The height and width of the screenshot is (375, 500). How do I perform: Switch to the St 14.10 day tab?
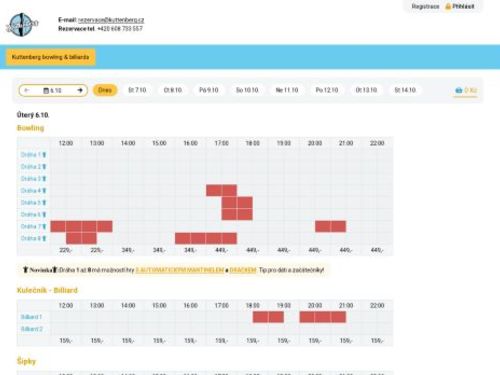click(405, 90)
